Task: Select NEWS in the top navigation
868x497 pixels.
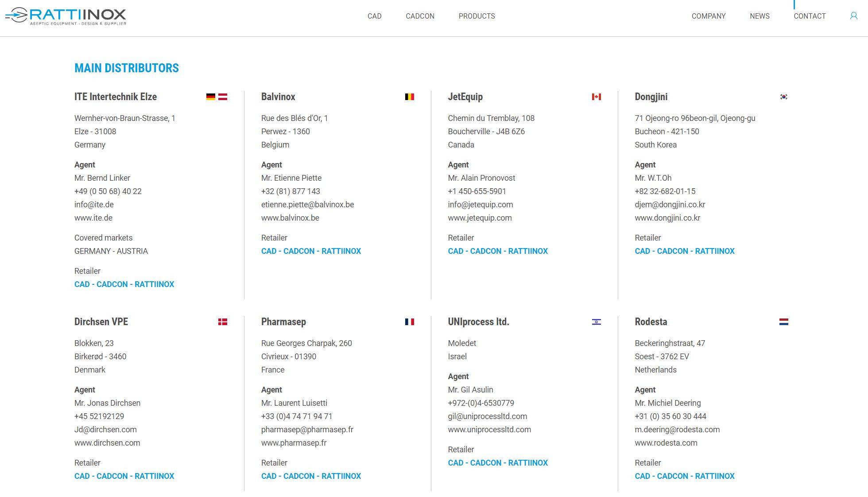Action: click(x=760, y=16)
